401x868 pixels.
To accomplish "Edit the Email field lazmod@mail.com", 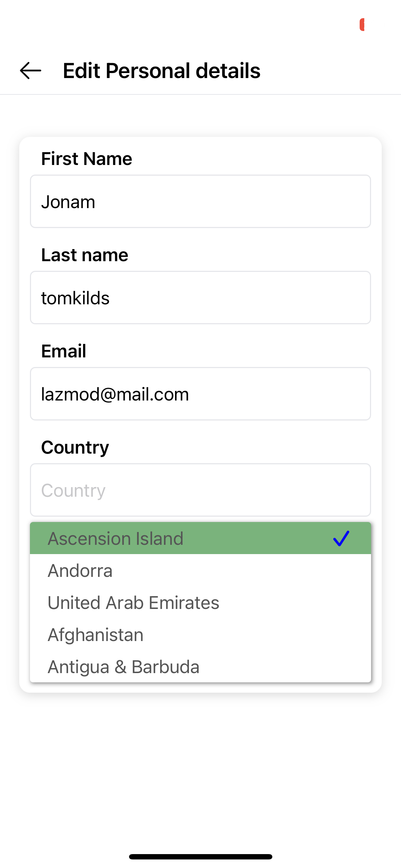I will [x=200, y=394].
